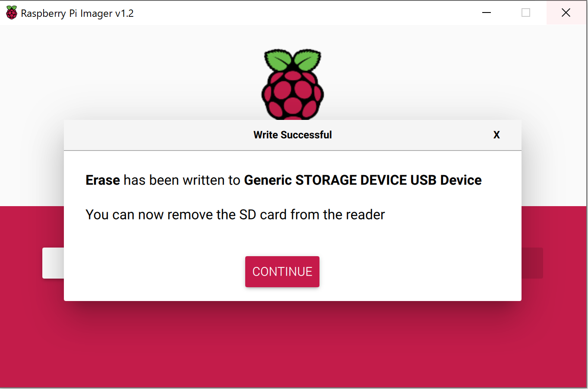Click the blank dialog area beside CONTINUE
The width and height of the screenshot is (588, 389).
point(410,272)
